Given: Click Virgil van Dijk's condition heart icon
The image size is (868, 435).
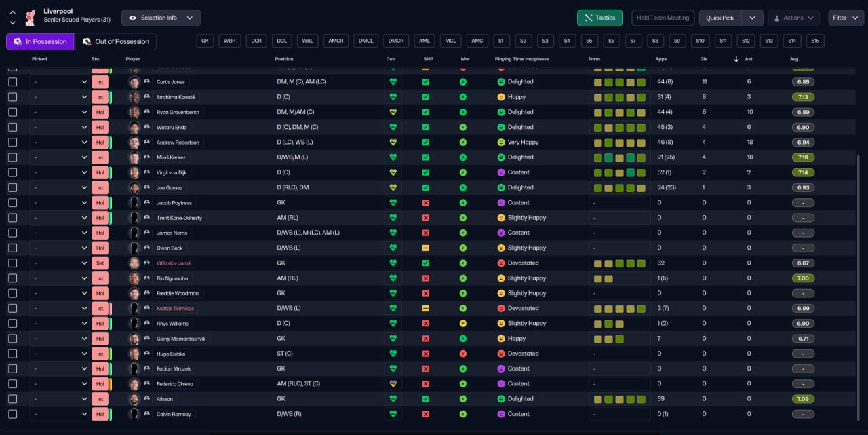Looking at the screenshot, I should [393, 172].
